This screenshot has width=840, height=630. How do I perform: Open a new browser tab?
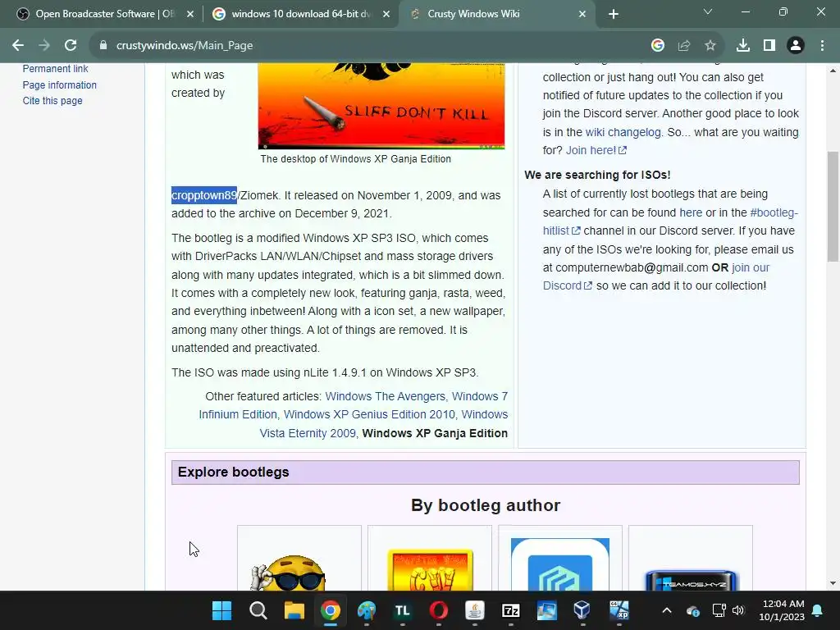pos(614,15)
